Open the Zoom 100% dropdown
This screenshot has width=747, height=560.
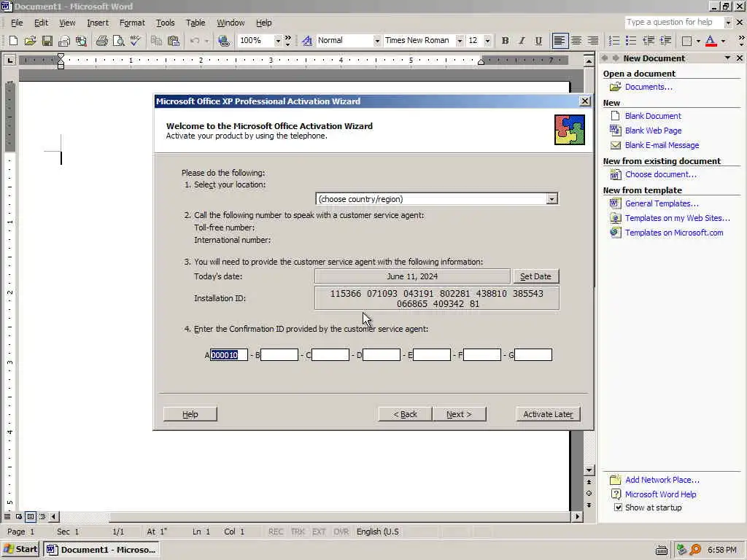click(x=277, y=41)
